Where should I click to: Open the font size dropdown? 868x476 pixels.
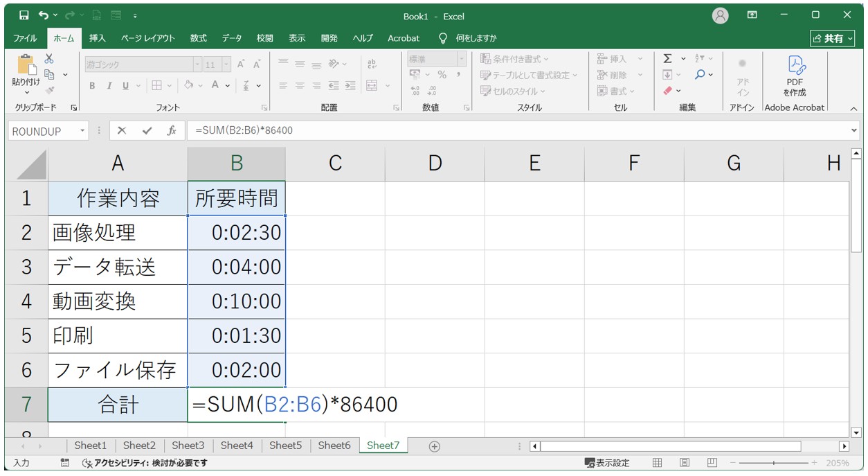coord(227,64)
